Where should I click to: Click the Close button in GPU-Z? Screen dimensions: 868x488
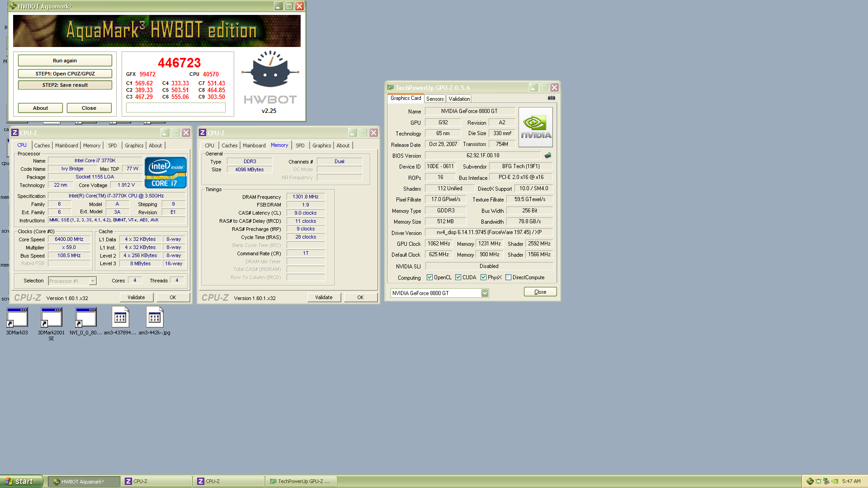[x=540, y=292]
